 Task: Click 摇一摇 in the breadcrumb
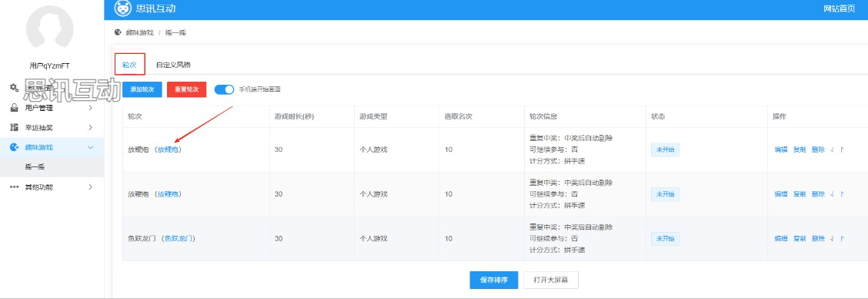[175, 32]
